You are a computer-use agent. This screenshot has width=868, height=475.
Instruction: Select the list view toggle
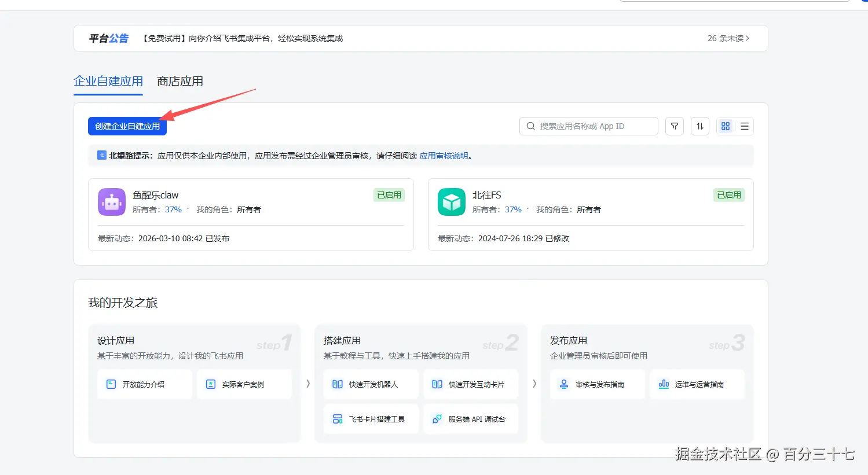click(745, 126)
